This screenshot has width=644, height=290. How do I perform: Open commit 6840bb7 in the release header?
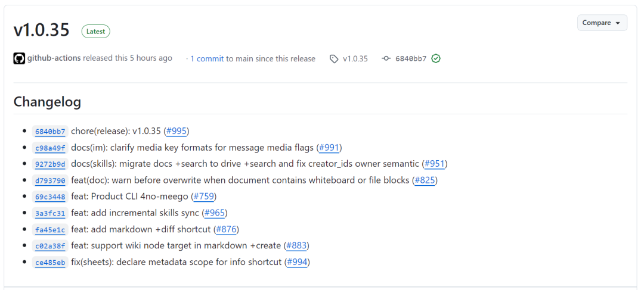tap(411, 59)
